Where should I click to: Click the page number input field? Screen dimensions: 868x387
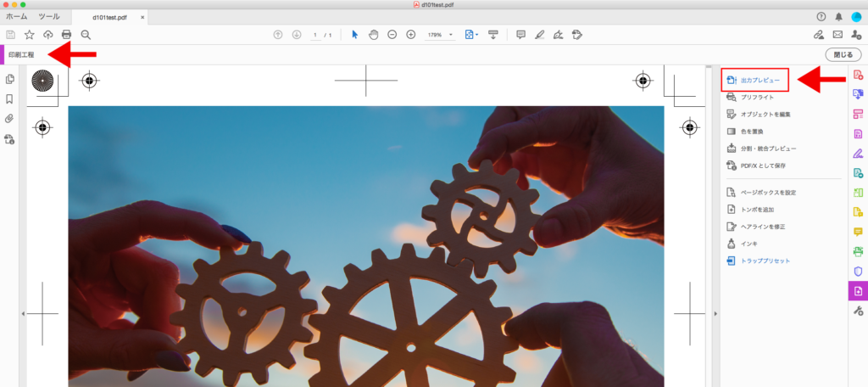click(315, 35)
